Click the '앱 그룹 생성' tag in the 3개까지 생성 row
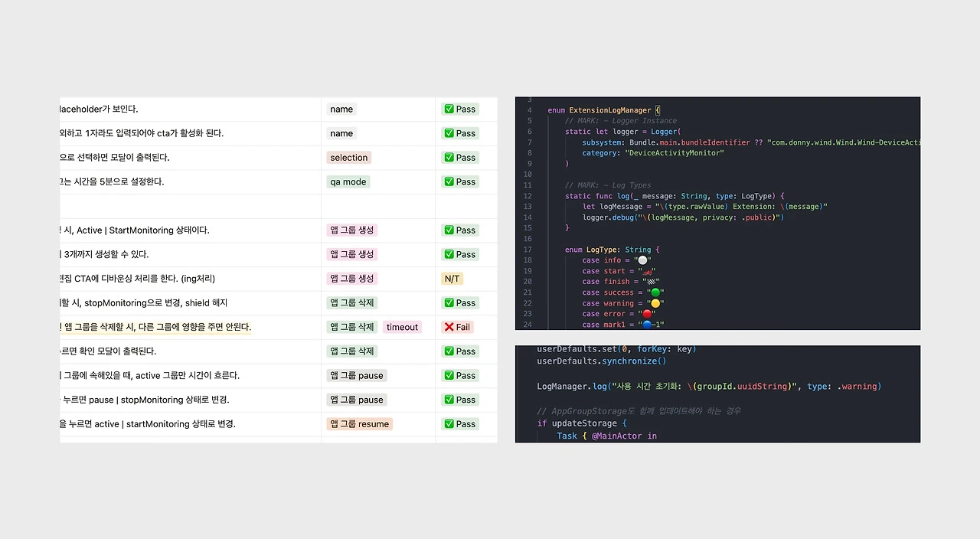 point(352,254)
